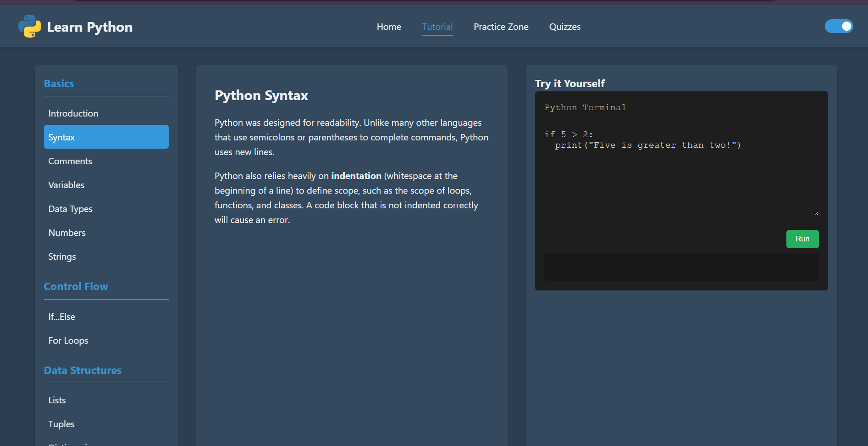Open the Introduction lesson

pyautogui.click(x=106, y=113)
